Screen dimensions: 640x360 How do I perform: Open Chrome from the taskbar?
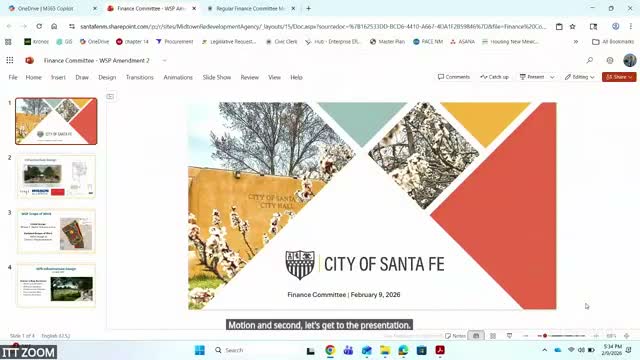pos(330,350)
